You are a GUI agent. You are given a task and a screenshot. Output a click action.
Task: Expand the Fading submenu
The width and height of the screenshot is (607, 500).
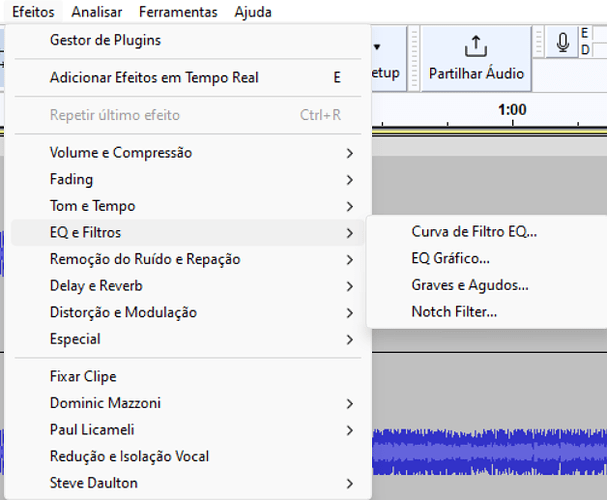pyautogui.click(x=188, y=180)
